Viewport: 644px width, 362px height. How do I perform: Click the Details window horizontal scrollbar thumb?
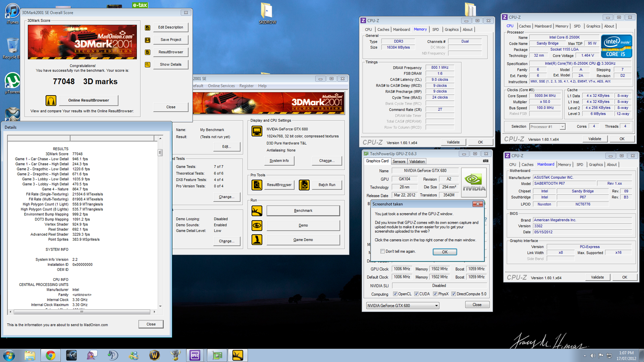[81, 312]
